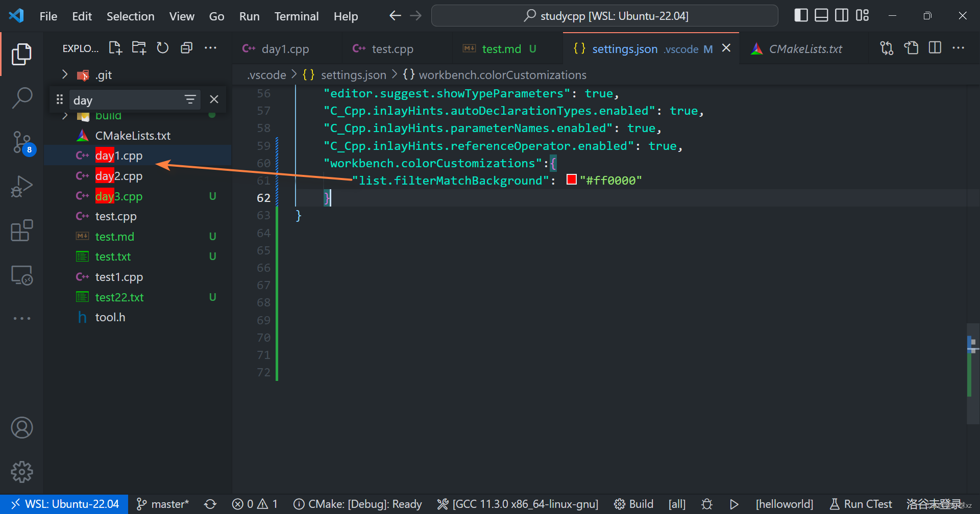Create a new folder in Explorer
The image size is (980, 514).
[x=139, y=48]
